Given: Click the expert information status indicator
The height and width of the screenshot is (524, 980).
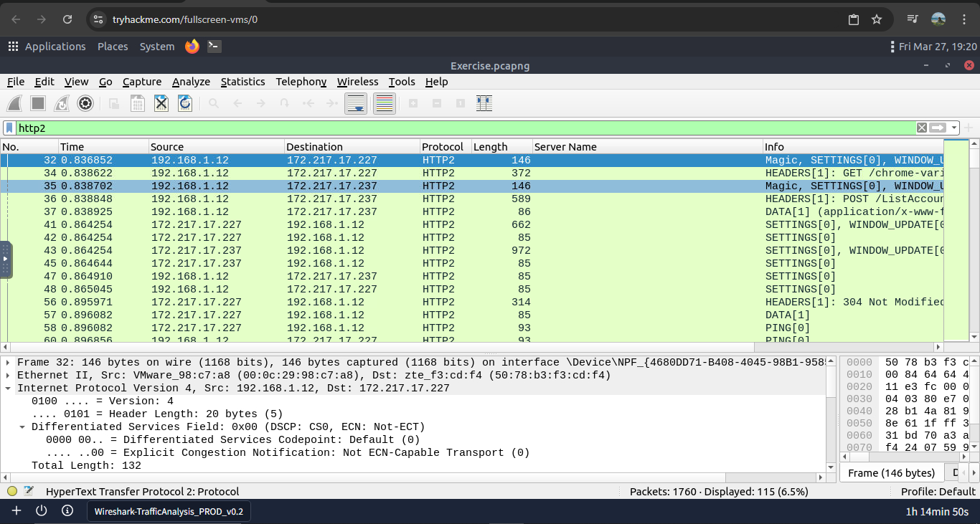Looking at the screenshot, I should click(12, 491).
